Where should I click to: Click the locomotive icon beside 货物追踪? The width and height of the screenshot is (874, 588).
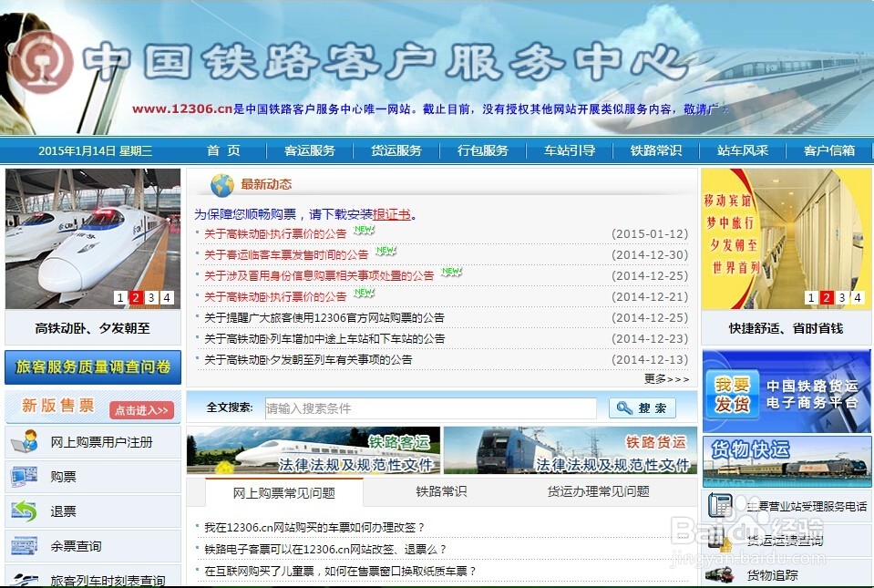(720, 574)
